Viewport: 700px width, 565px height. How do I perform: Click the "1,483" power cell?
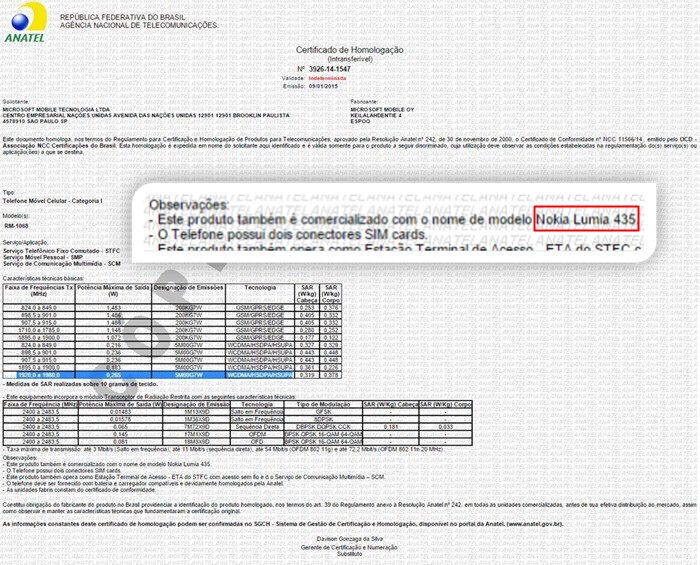coord(114,308)
